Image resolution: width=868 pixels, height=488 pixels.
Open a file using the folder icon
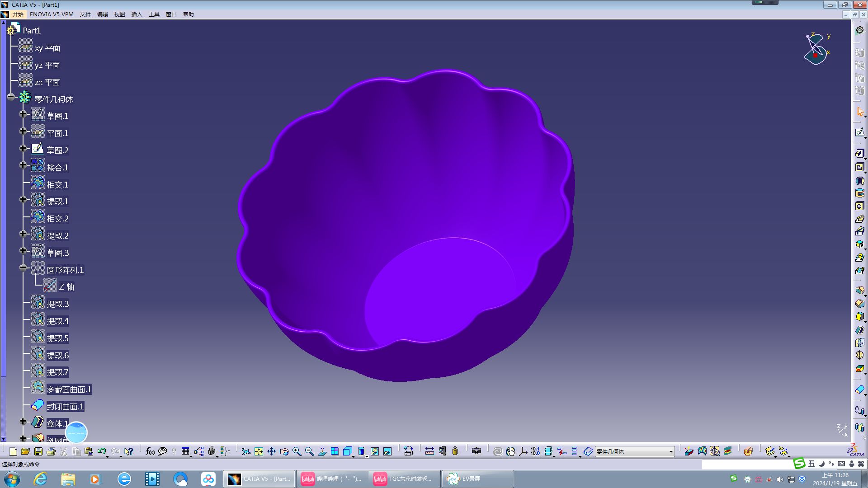coord(25,451)
